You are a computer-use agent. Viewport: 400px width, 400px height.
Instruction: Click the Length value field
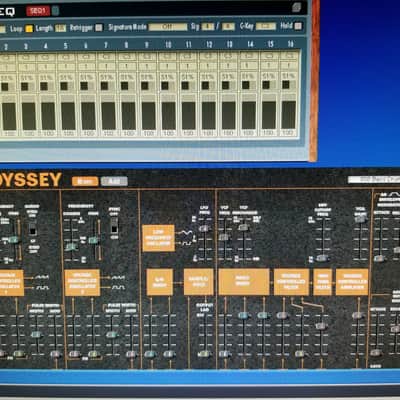[x=60, y=28]
